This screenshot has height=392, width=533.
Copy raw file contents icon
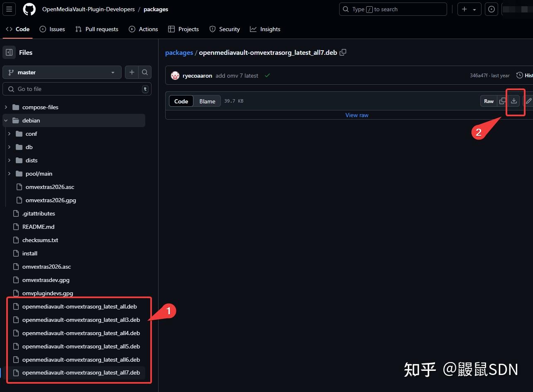tap(502, 101)
